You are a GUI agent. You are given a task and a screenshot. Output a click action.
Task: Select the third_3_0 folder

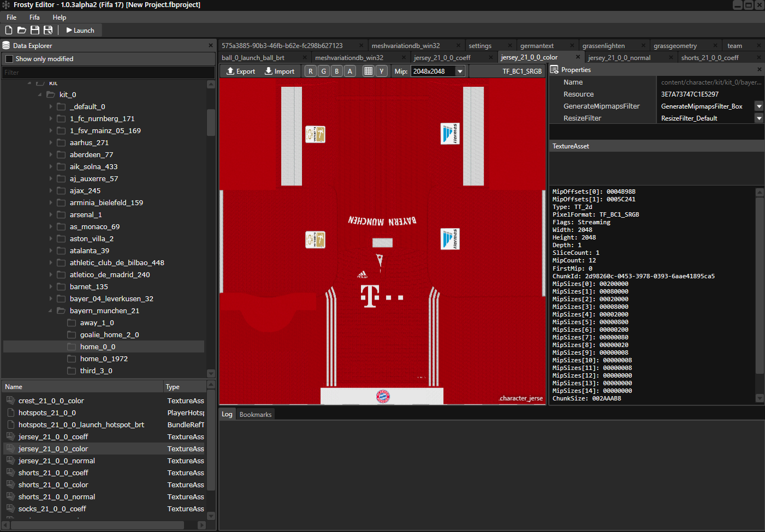point(96,370)
